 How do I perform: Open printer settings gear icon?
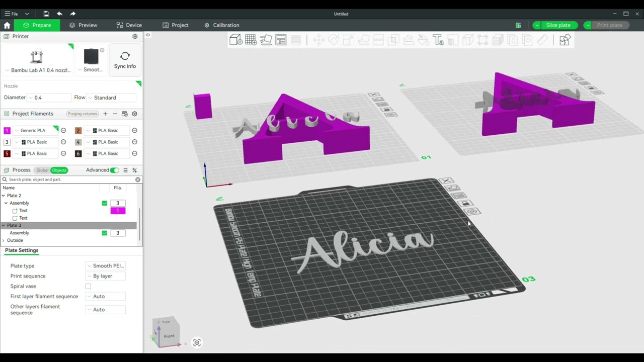coord(135,36)
